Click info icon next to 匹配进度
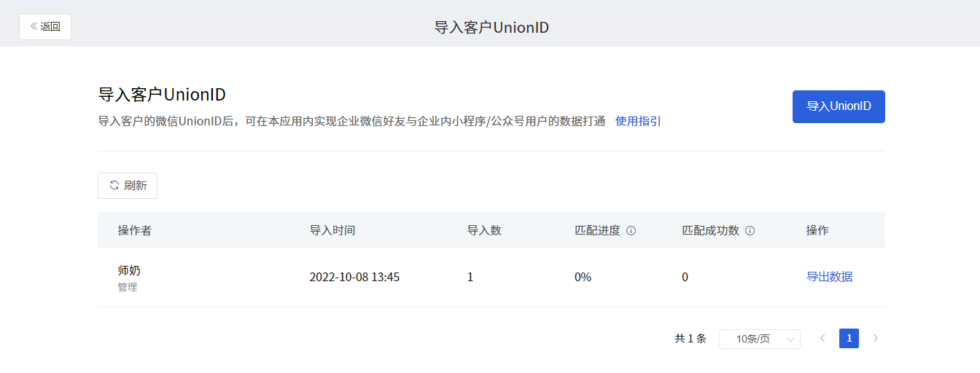The width and height of the screenshot is (980, 373). tap(631, 231)
